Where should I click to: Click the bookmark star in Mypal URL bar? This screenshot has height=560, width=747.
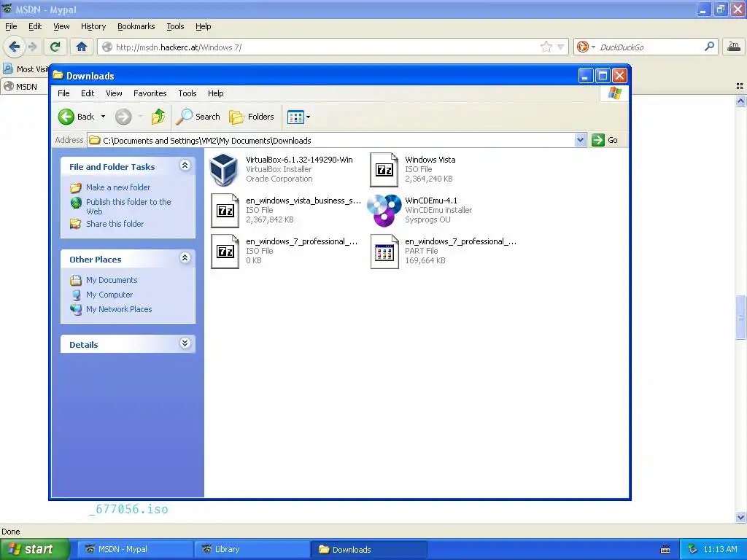(546, 47)
